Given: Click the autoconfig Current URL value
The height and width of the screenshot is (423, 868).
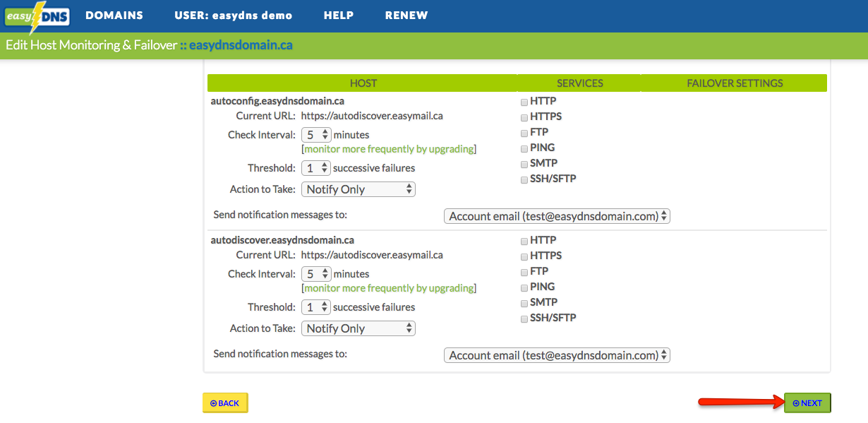Looking at the screenshot, I should point(372,116).
